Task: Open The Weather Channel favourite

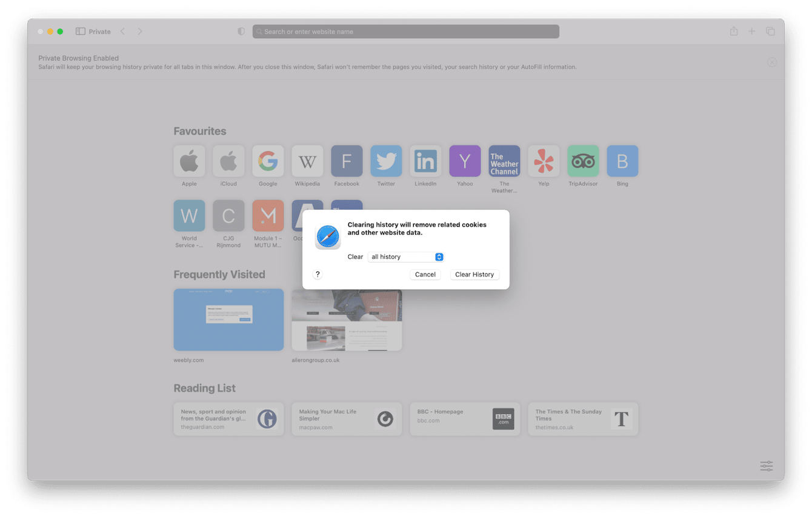Action: tap(504, 161)
